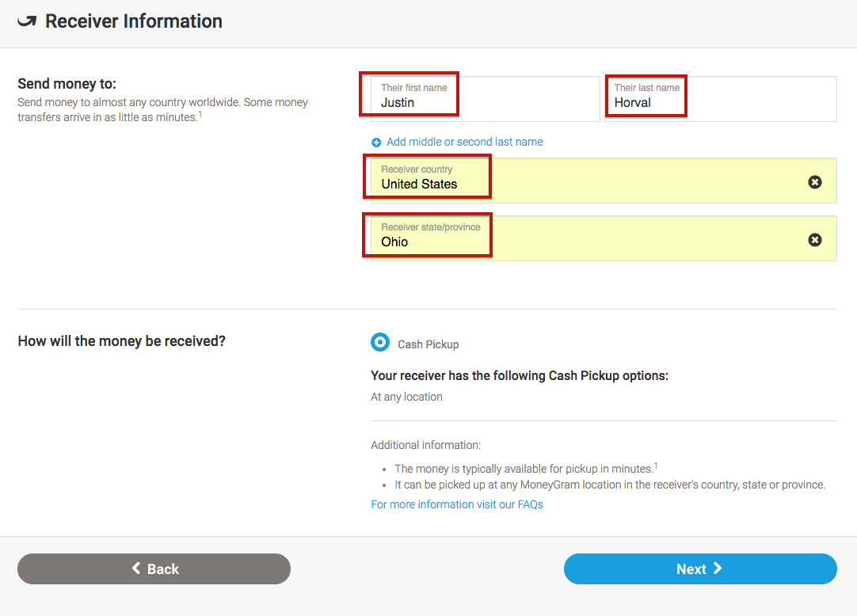Click into the Their first name field
This screenshot has height=616, width=857.
coord(485,100)
